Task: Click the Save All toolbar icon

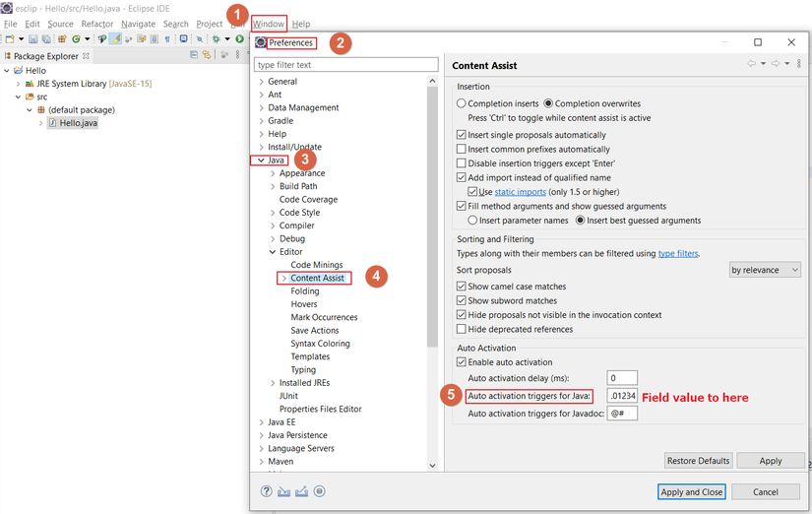Action: coord(46,38)
